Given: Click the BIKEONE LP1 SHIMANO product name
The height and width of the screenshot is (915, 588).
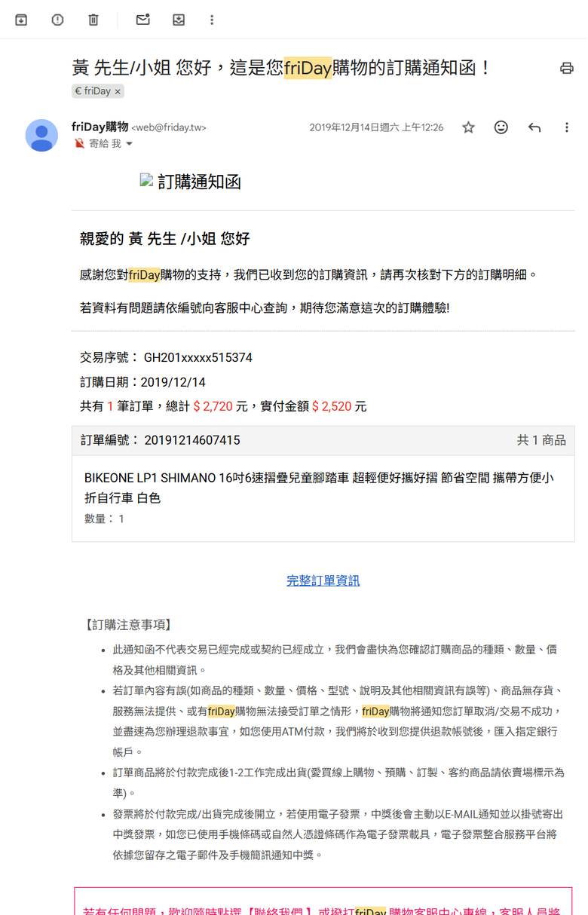Looking at the screenshot, I should (x=319, y=488).
